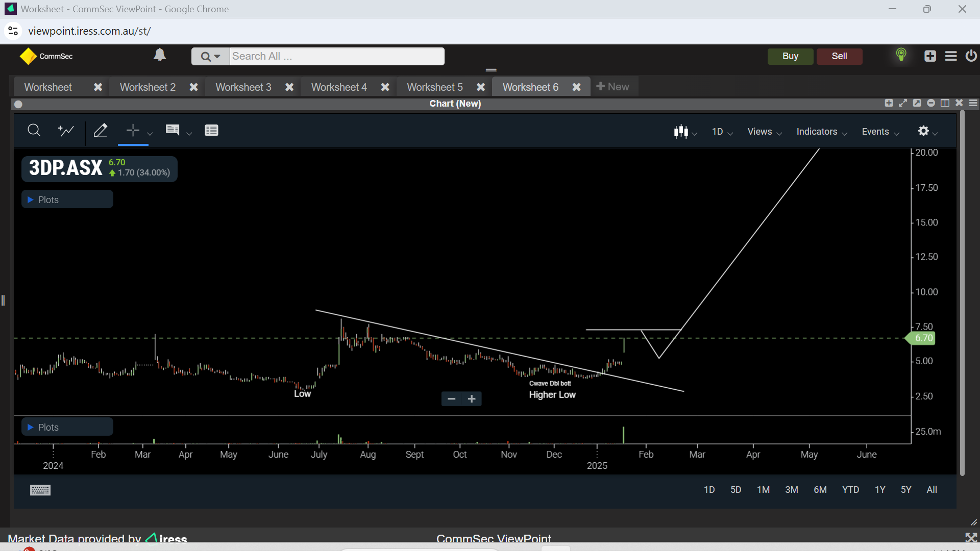Click the red Sell button
The image size is (980, 551).
[x=839, y=56]
